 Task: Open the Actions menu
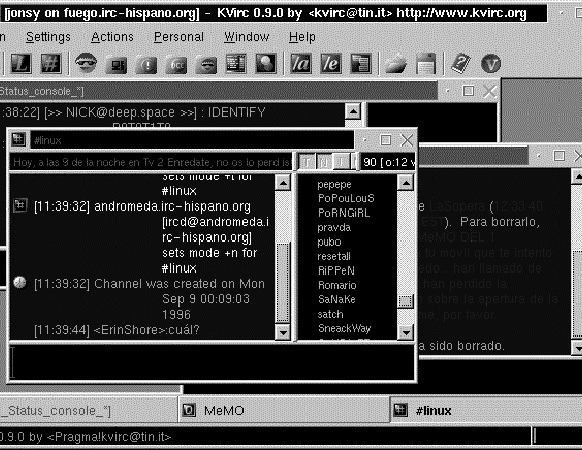[112, 37]
